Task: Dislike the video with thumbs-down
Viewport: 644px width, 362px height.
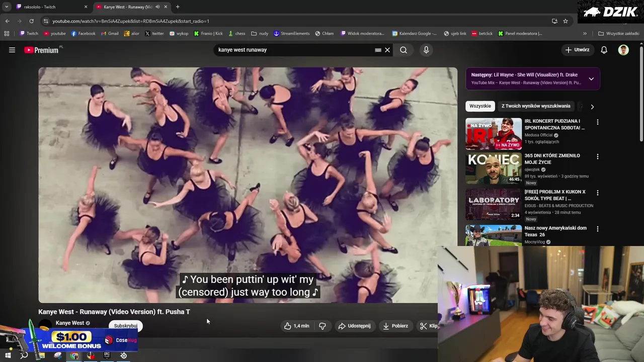Action: [323, 326]
